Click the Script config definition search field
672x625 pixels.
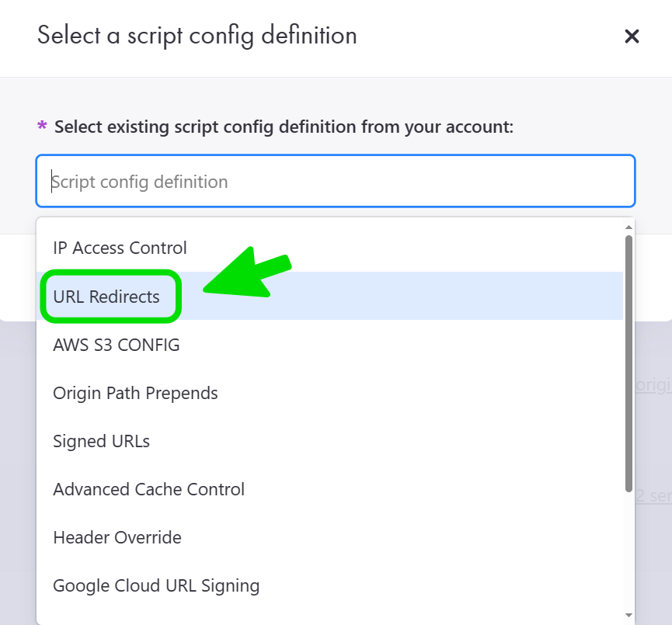334,182
